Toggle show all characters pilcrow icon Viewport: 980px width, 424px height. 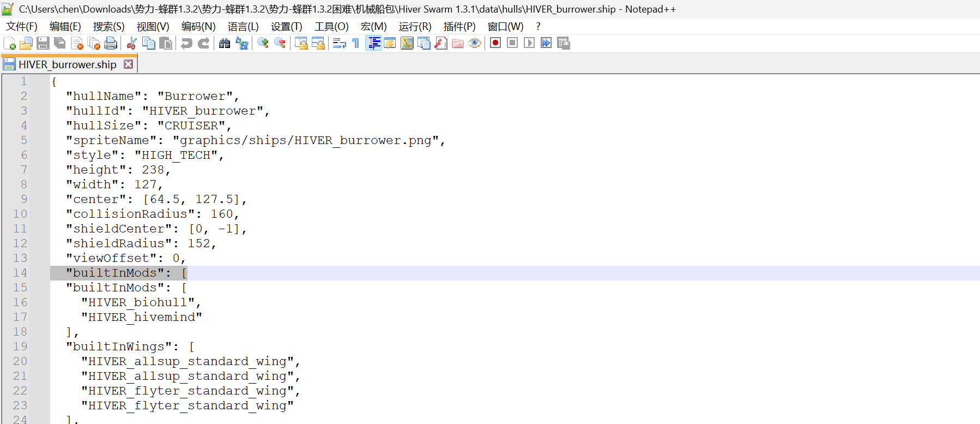coord(356,43)
